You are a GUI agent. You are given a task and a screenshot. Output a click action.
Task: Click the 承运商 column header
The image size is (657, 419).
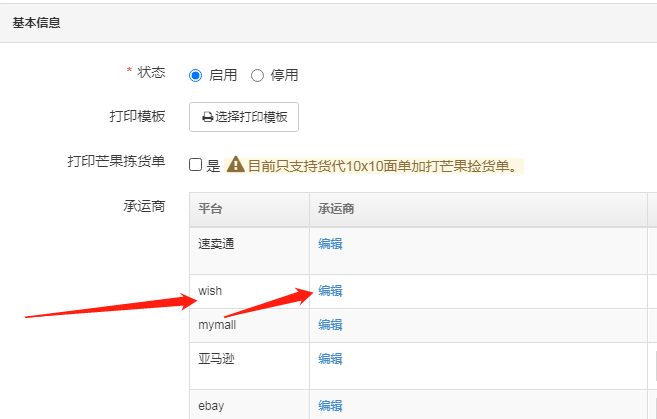click(x=479, y=210)
